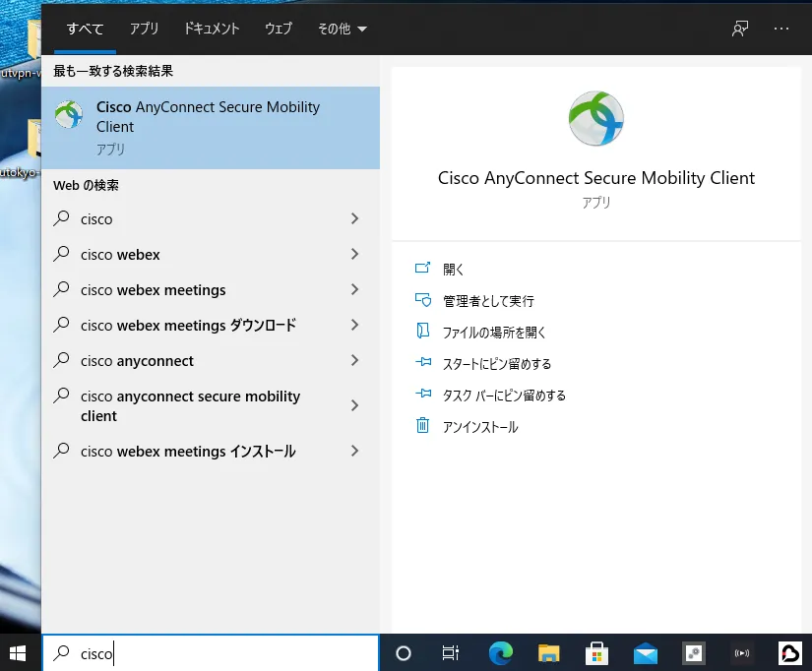The height and width of the screenshot is (671, 812).
Task: Switch to the アプリ tab
Action: 144,29
